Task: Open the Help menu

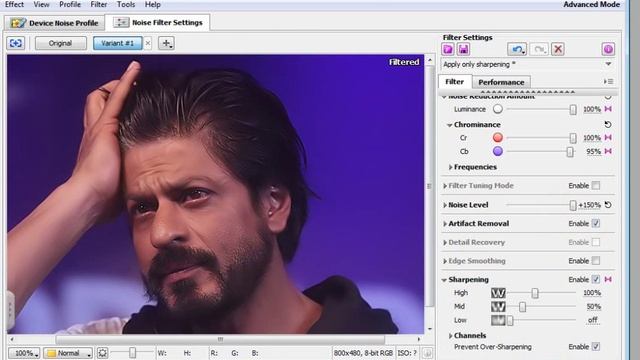Action: point(153,4)
